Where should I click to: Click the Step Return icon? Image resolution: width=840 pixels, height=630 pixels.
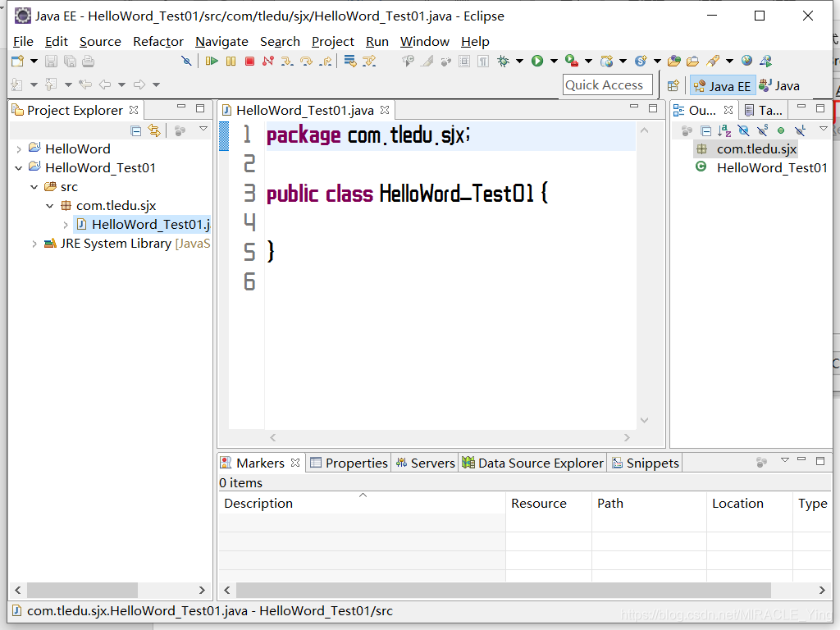point(325,61)
